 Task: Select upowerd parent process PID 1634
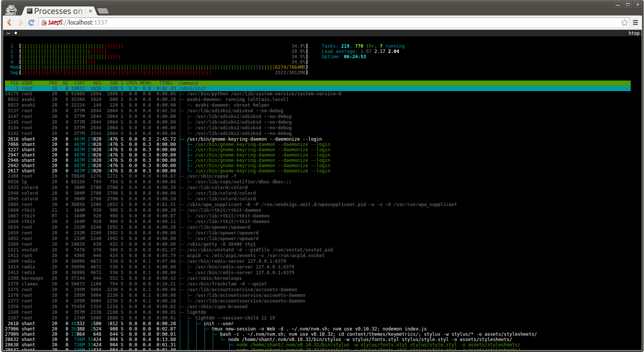tap(318, 227)
